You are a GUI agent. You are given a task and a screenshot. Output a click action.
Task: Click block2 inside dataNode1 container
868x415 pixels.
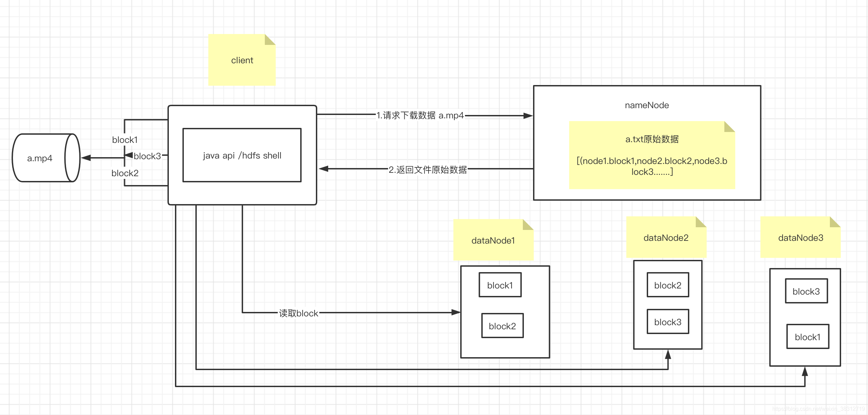click(502, 326)
